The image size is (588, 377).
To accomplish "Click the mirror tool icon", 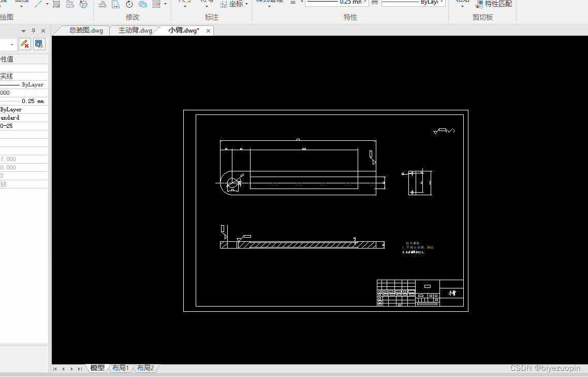I will tap(116, 4).
